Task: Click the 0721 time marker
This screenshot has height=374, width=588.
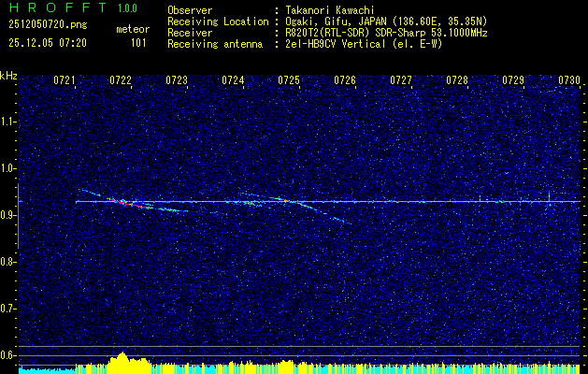Action: coord(65,80)
